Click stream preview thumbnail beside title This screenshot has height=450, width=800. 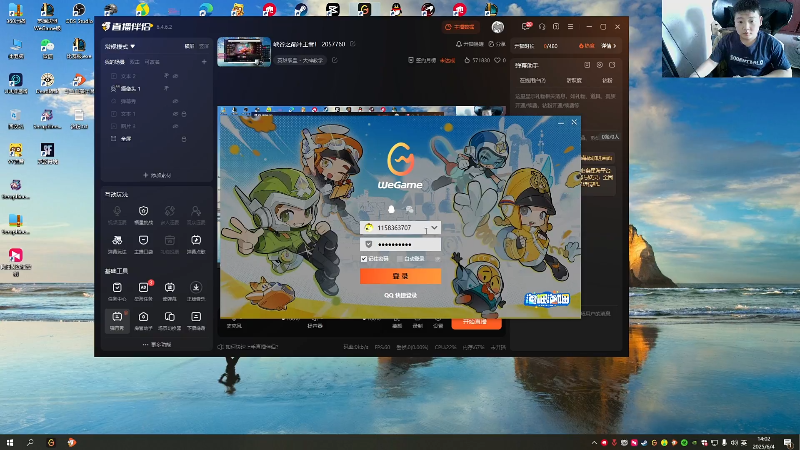pos(244,52)
